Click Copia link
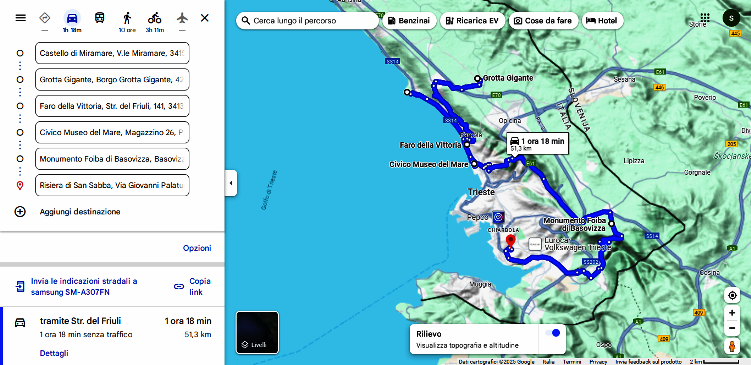Viewport: 751px width, 365px height. point(192,286)
